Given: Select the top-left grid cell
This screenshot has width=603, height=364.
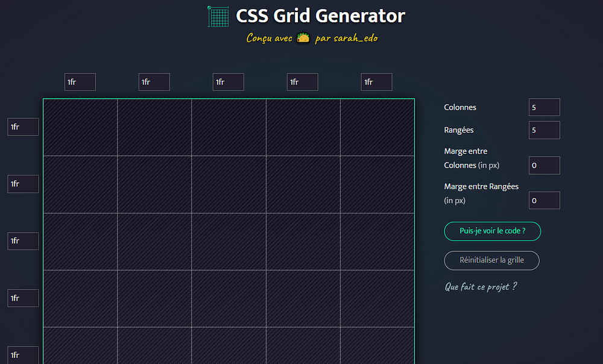Looking at the screenshot, I should pos(80,127).
